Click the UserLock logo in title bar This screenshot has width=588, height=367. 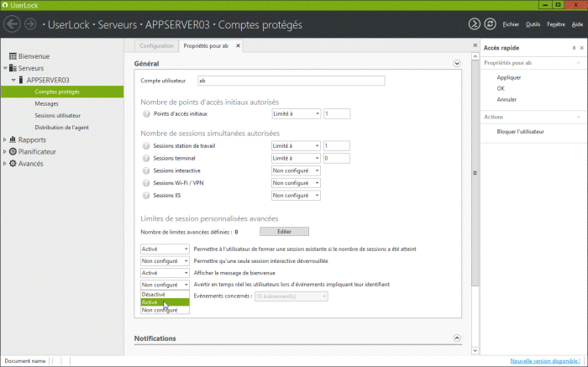[5, 5]
